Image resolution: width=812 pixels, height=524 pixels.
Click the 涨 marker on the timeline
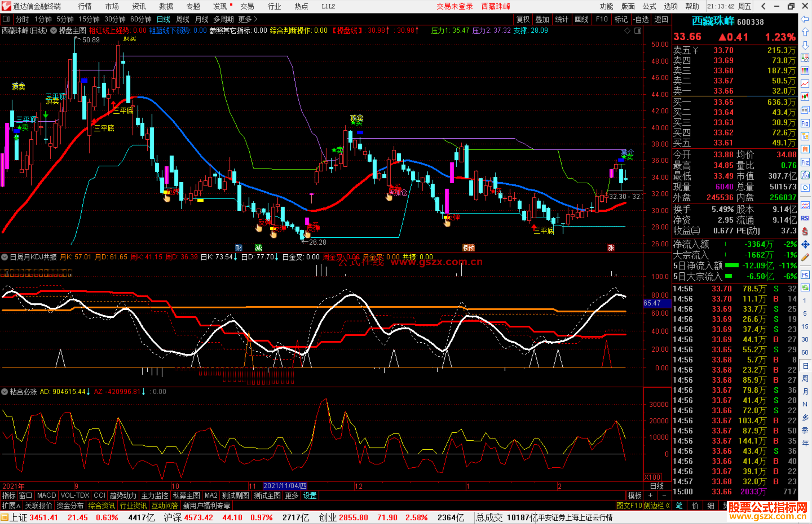pyautogui.click(x=611, y=248)
